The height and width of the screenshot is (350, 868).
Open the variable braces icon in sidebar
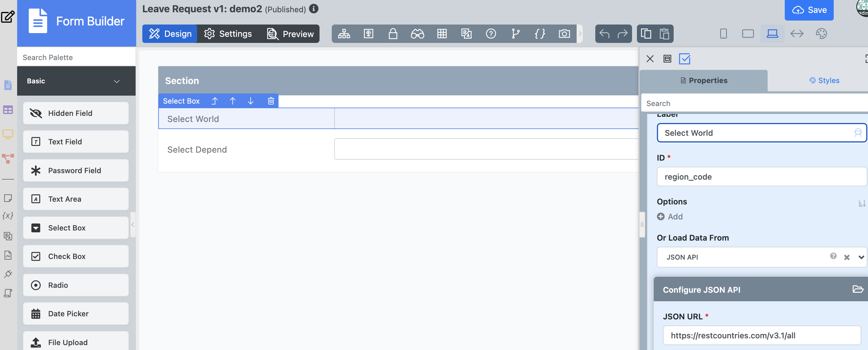coord(8,215)
